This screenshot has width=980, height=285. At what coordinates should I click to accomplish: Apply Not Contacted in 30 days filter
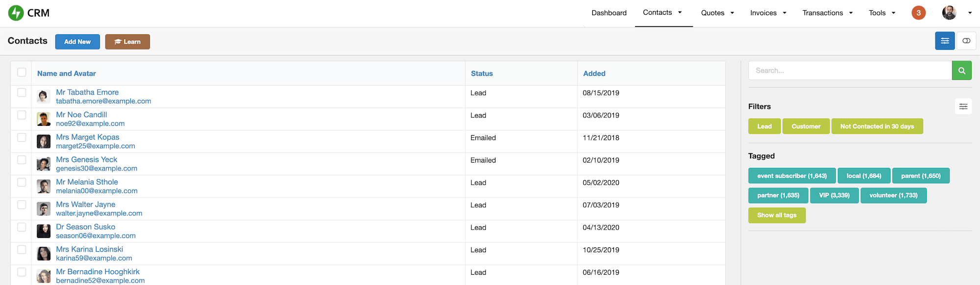click(x=877, y=126)
